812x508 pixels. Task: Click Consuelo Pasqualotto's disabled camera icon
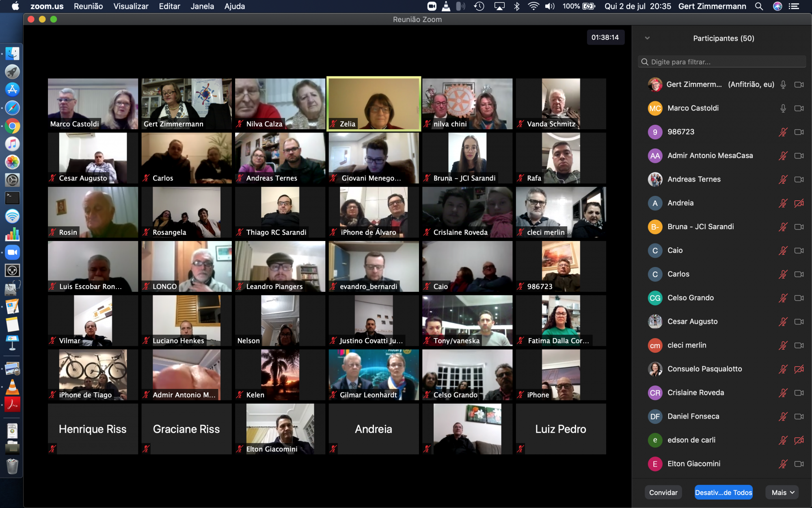click(799, 369)
